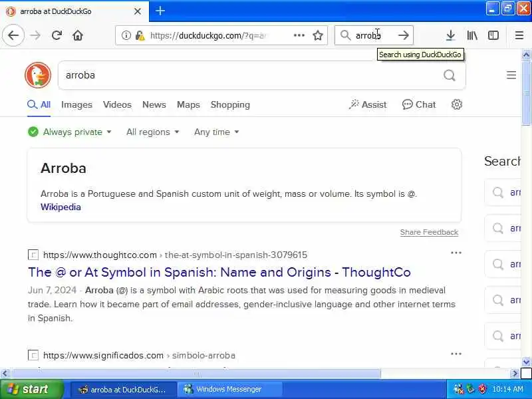
Task: Open the Downloads panel
Action: pyautogui.click(x=451, y=35)
